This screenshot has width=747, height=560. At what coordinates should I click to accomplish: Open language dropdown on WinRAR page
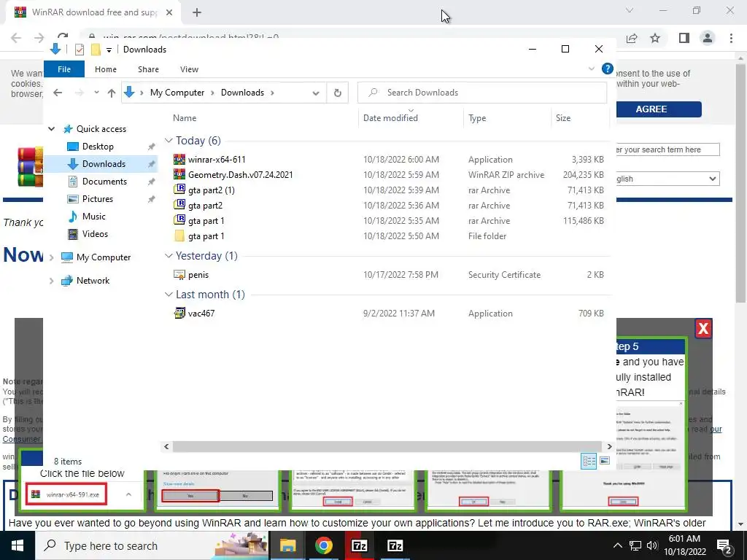712,179
